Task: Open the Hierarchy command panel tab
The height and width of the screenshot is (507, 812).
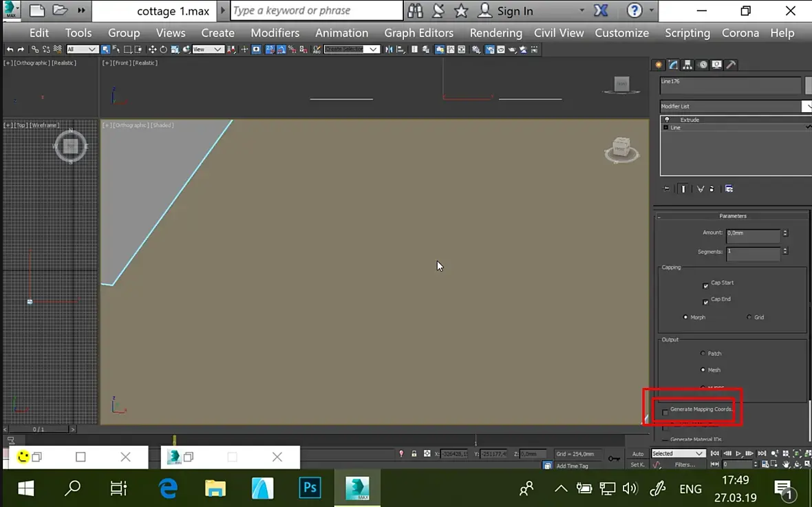Action: click(x=687, y=65)
